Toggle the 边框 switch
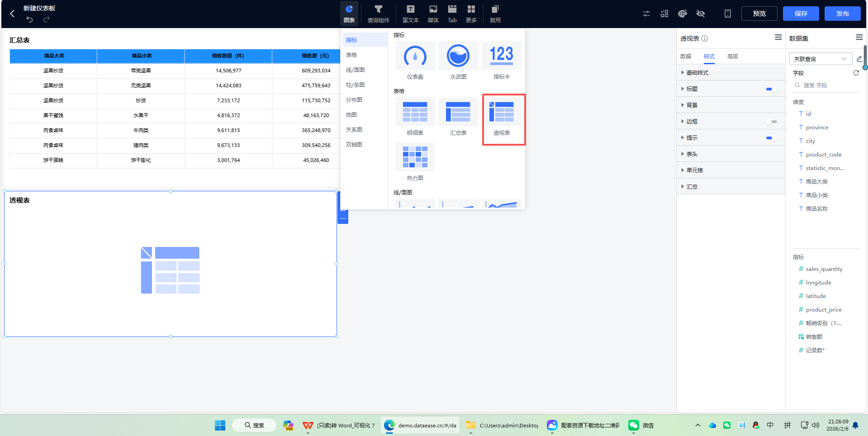 click(772, 122)
